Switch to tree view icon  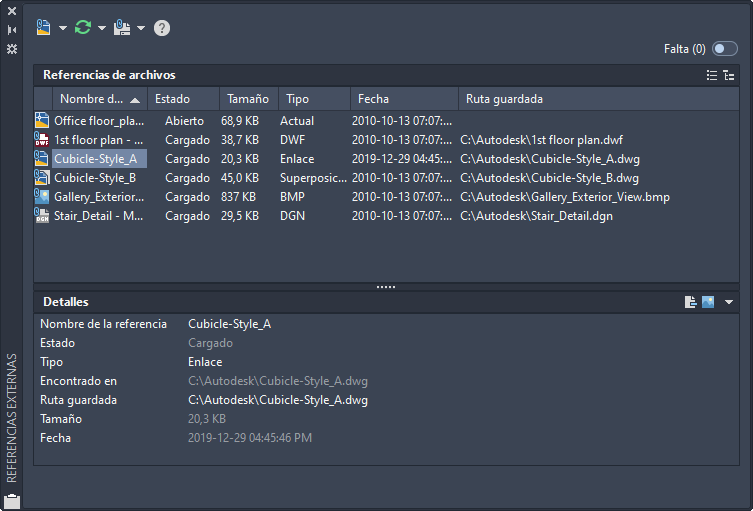tap(729, 75)
